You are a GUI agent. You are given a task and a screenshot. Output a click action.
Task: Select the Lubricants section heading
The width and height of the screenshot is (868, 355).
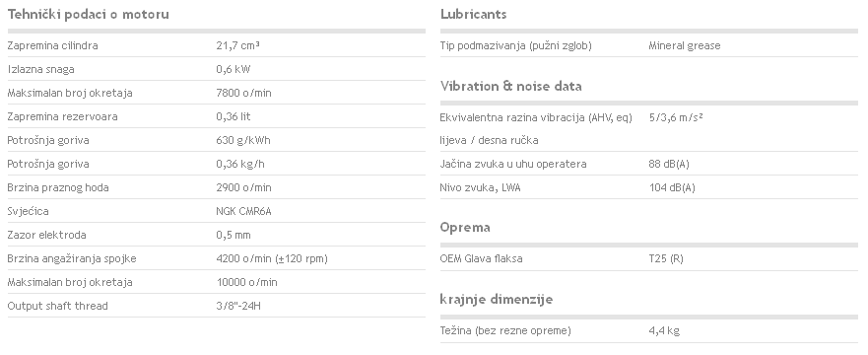coord(473,15)
